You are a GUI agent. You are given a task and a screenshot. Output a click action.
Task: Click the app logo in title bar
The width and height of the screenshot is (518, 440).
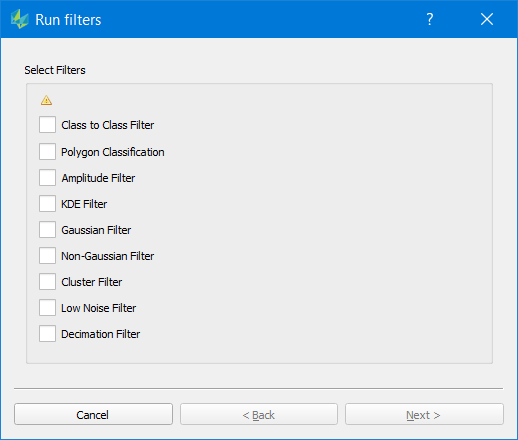(19, 19)
